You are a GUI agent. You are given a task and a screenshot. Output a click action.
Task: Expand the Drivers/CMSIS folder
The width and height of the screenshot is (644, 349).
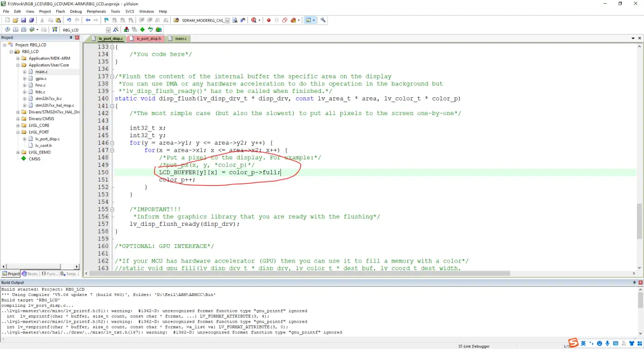click(x=18, y=119)
